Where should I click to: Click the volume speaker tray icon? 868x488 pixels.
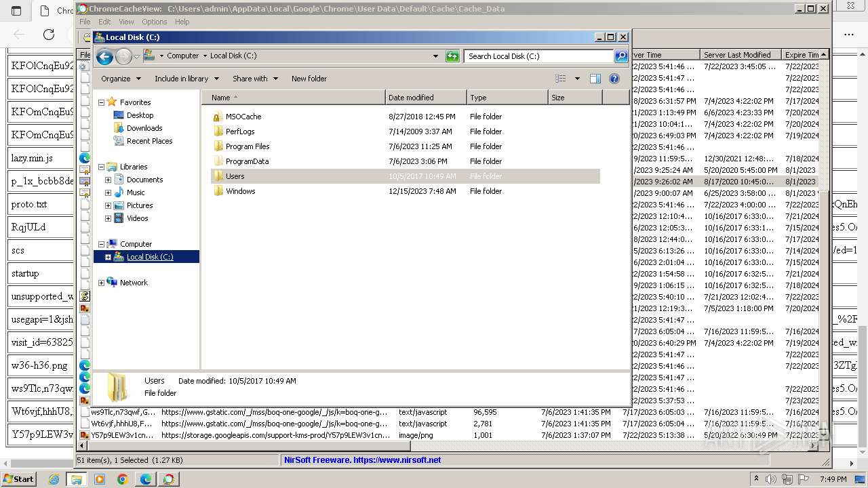pos(770,479)
